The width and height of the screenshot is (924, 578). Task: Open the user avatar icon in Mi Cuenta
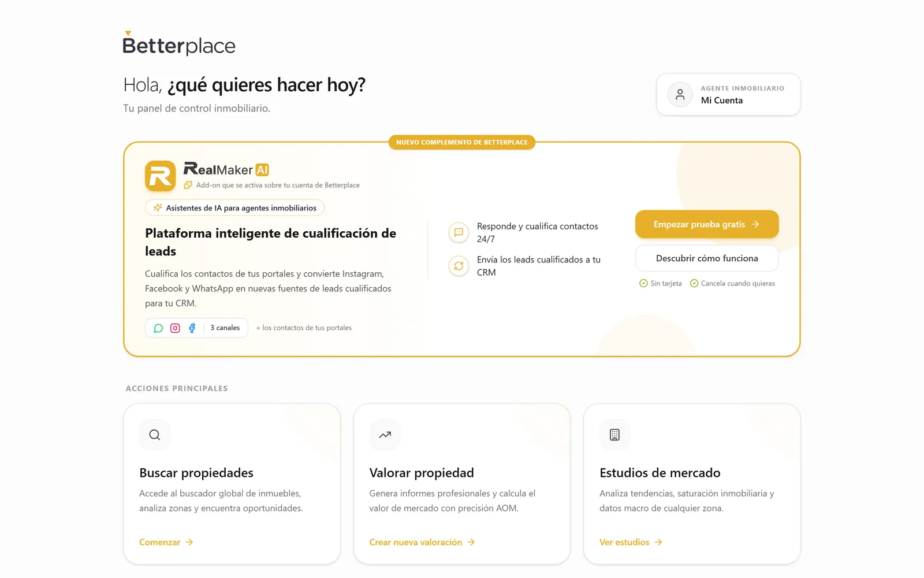pos(680,94)
